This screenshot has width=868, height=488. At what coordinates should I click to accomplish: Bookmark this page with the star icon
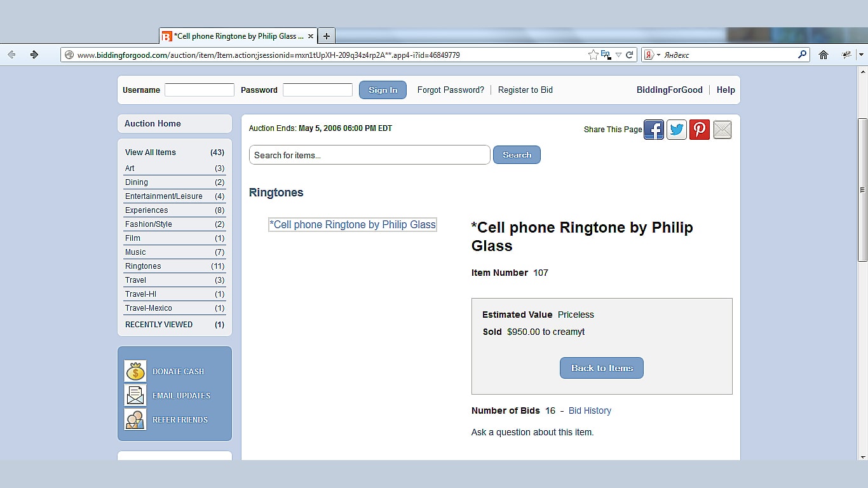click(x=593, y=55)
